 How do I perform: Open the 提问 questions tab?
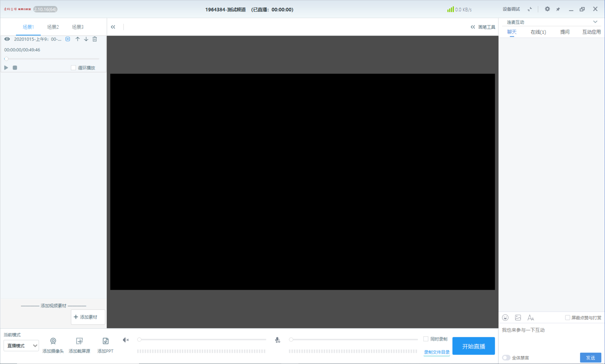tap(565, 32)
